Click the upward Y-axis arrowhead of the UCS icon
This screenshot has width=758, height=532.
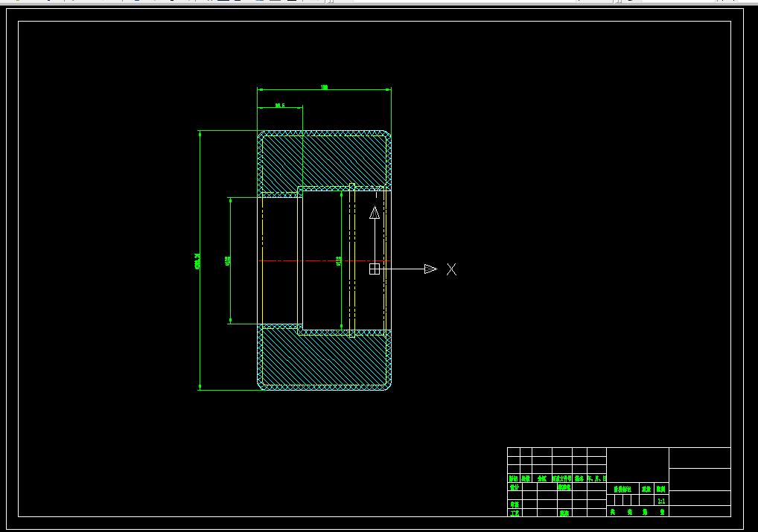(375, 213)
